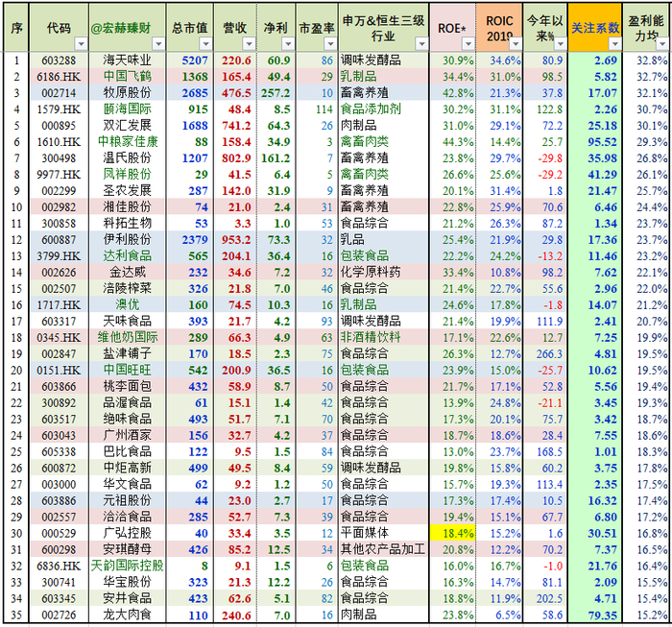Select 天味食品 company cell
This screenshot has height=627, width=672.
point(128,321)
